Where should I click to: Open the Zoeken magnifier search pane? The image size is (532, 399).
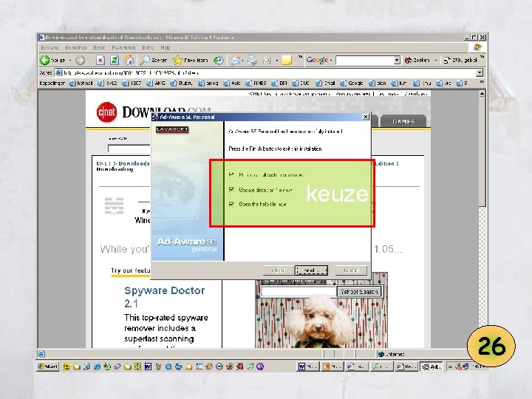pos(154,61)
